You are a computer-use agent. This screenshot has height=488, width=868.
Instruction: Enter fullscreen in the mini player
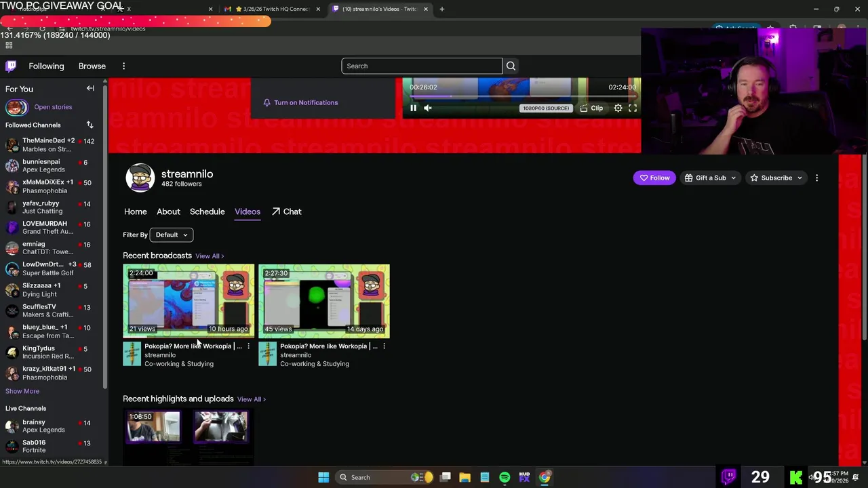point(633,108)
